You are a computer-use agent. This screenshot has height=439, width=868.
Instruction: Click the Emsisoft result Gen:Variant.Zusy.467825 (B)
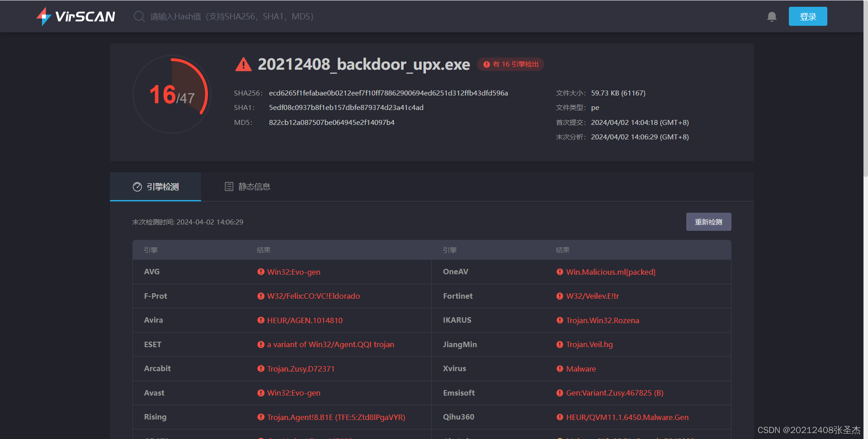(615, 393)
